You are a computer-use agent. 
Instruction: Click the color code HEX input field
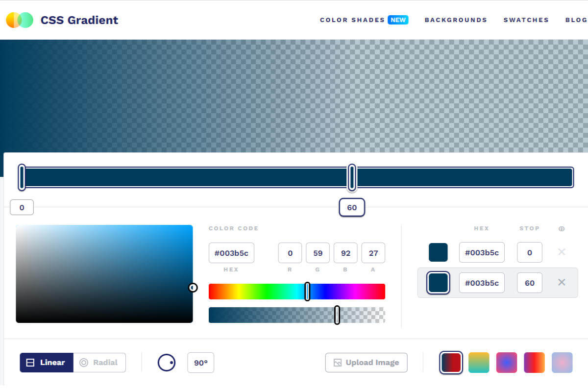231,253
